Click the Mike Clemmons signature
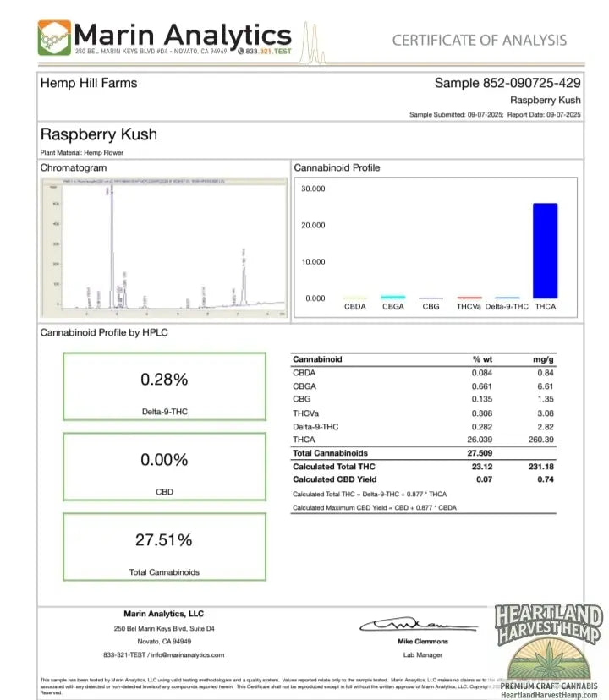Image resolution: width=609 pixels, height=700 pixels. (x=419, y=625)
